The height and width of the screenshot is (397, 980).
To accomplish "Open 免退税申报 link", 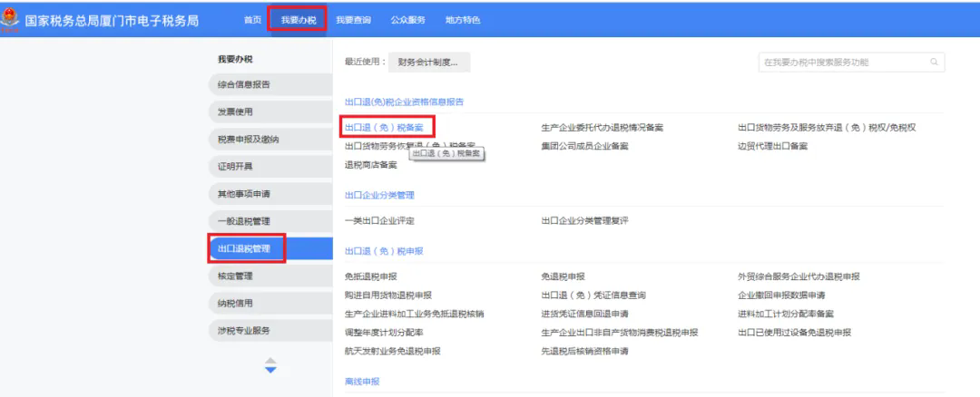I will [563, 276].
